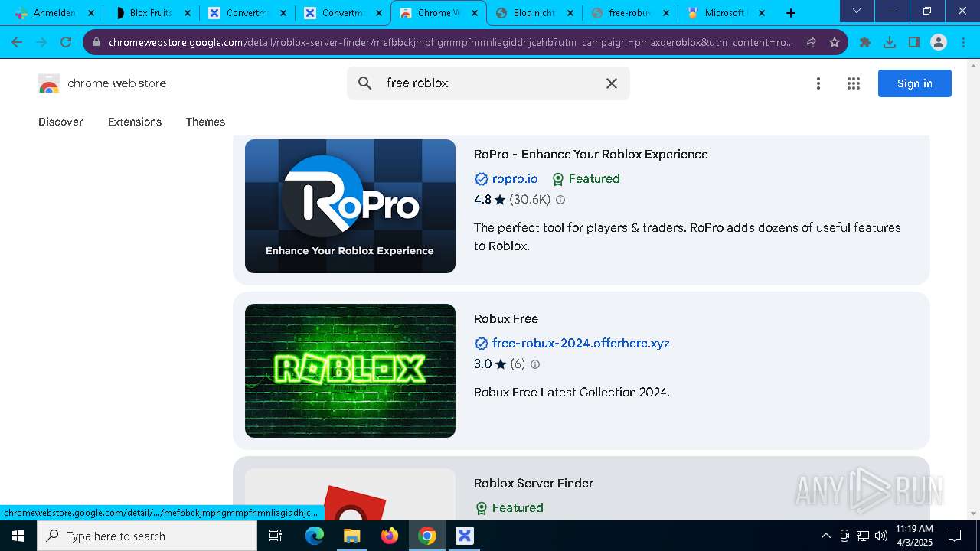Viewport: 980px width, 551px height.
Task: Click into the store search field
Action: point(490,83)
